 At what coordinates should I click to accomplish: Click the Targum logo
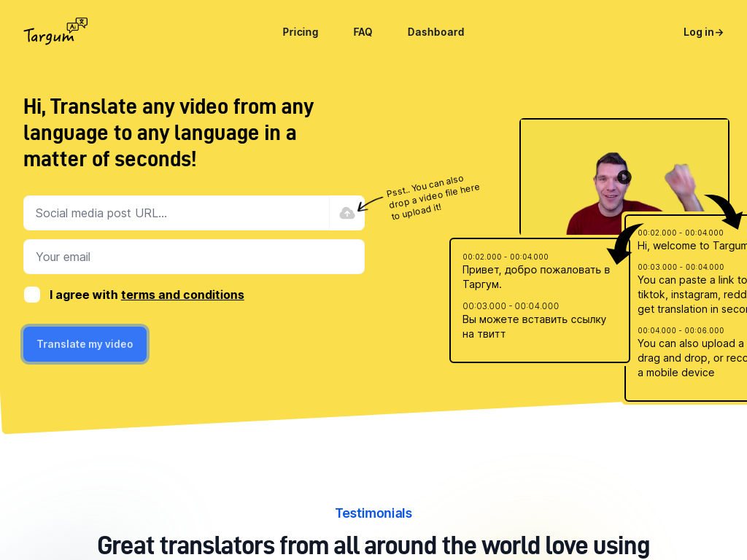(55, 31)
